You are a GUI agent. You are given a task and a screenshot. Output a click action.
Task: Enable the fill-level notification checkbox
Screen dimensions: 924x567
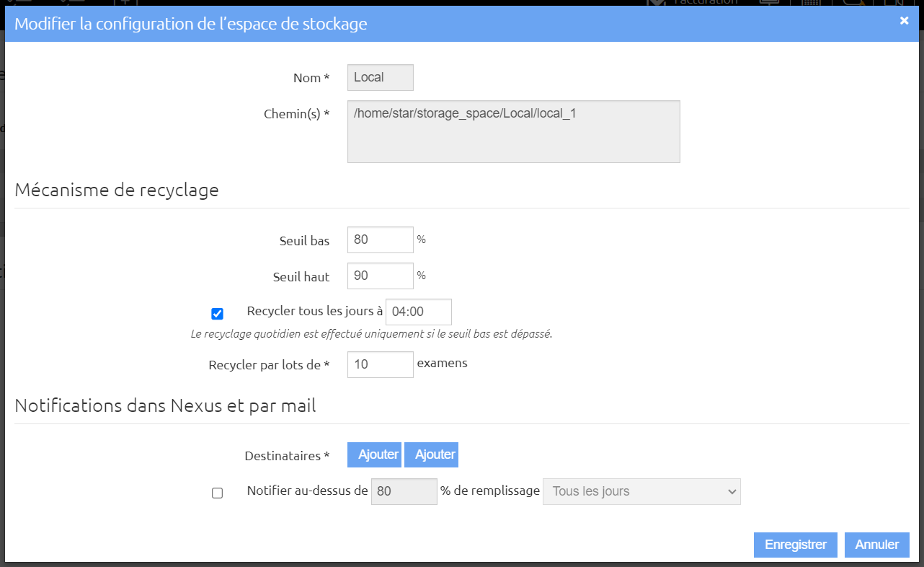click(x=217, y=493)
